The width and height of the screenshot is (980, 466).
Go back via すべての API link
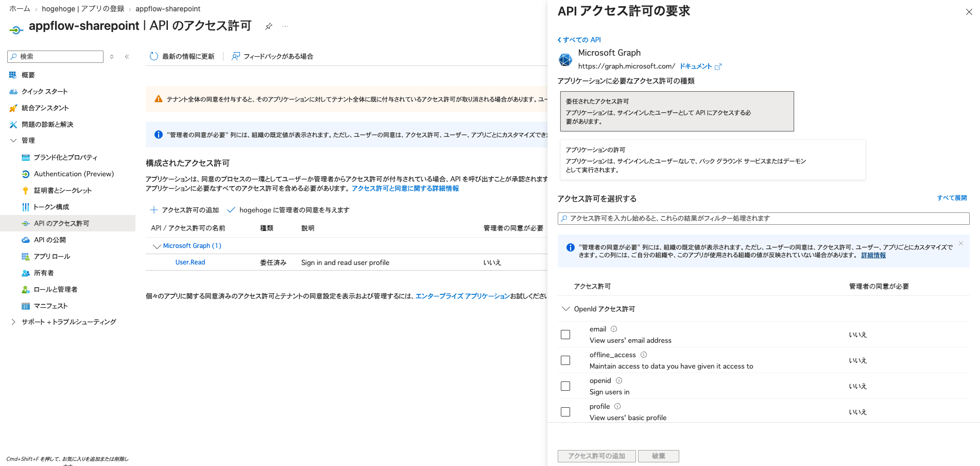point(579,40)
